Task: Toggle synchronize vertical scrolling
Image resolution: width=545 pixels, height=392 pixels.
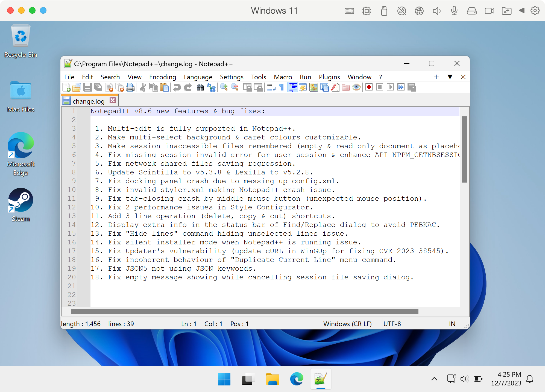Action: click(248, 87)
